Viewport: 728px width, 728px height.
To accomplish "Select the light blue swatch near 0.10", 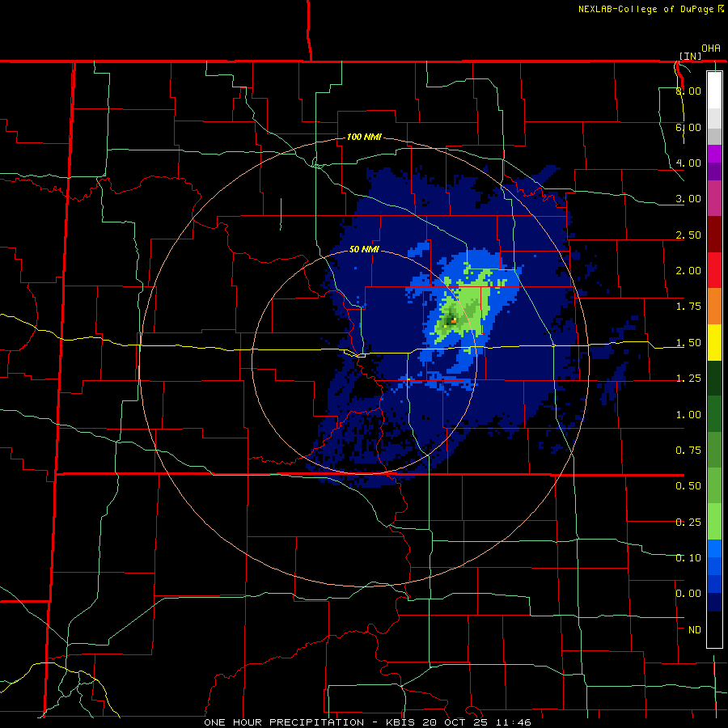I will [714, 548].
